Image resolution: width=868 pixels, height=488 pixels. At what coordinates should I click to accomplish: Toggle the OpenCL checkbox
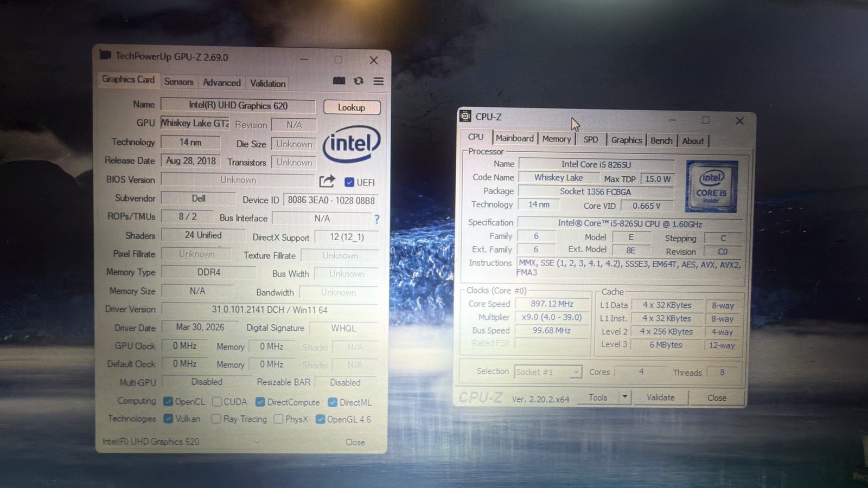pyautogui.click(x=168, y=401)
